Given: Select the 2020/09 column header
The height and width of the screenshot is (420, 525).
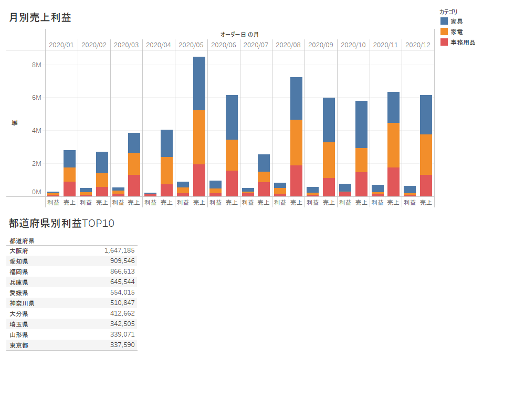Looking at the screenshot, I should click(321, 45).
